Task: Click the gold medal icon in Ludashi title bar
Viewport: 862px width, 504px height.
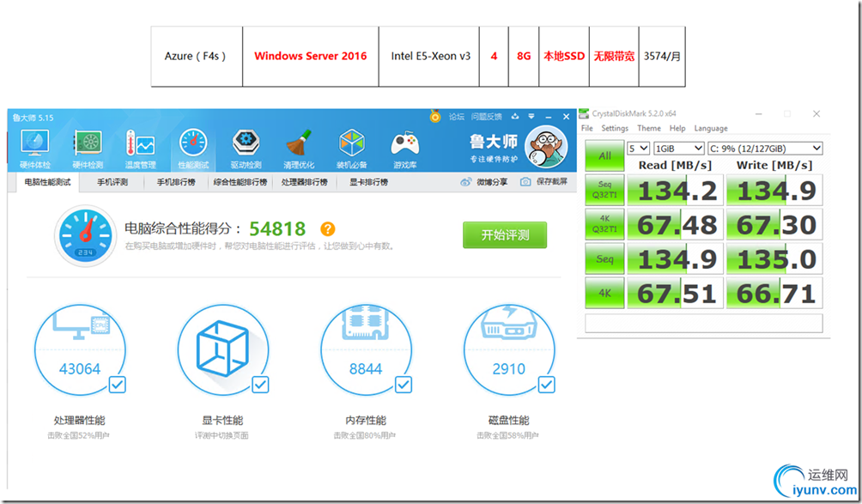Action: [435, 117]
